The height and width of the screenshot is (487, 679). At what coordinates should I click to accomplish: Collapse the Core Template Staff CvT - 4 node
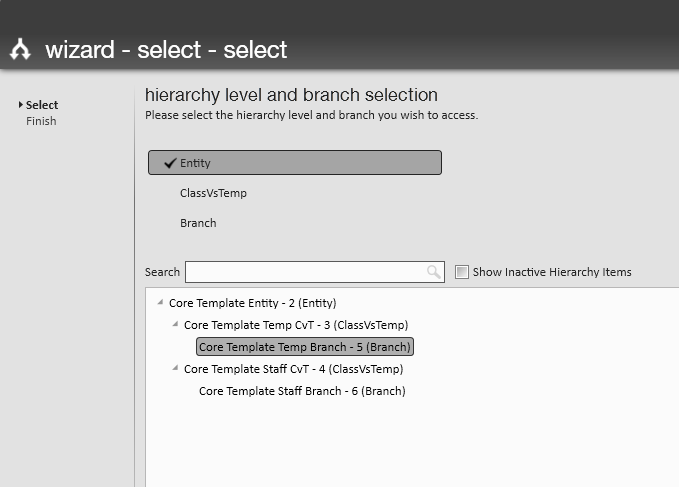pos(175,368)
